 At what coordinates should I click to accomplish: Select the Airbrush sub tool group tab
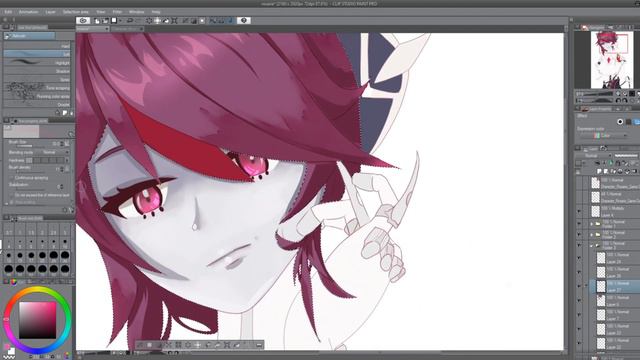click(29, 36)
